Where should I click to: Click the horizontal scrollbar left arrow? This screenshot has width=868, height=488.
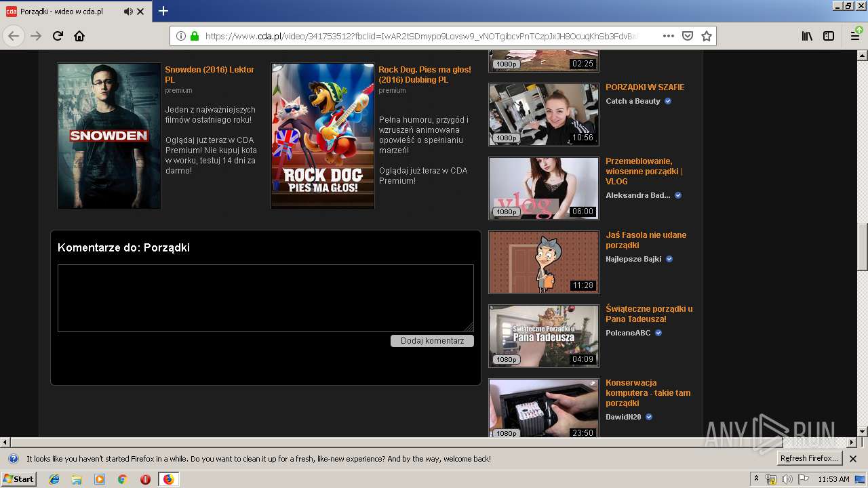click(x=5, y=443)
